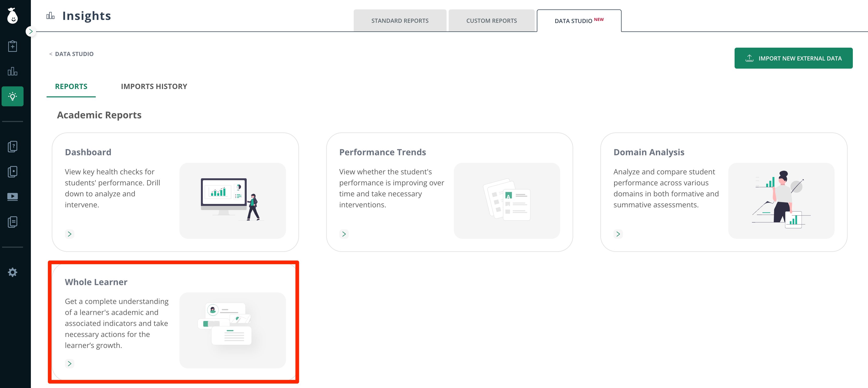Open the text document sidebar icon
Viewport: 868px width, 388px height.
(13, 222)
